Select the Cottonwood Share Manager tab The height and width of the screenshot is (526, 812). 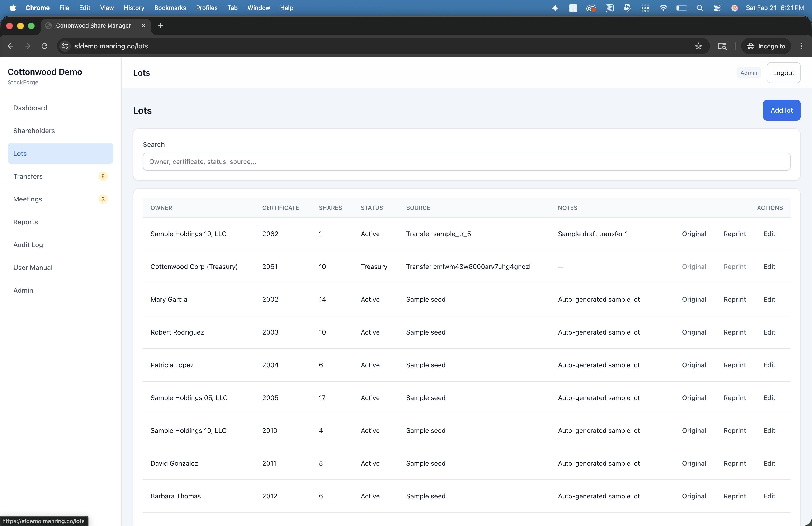93,26
